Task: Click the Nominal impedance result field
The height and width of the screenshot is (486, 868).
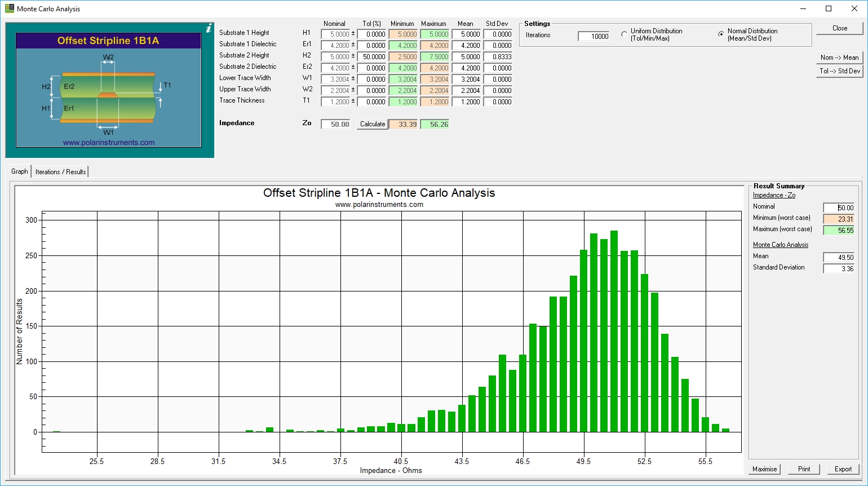Action: [x=839, y=208]
